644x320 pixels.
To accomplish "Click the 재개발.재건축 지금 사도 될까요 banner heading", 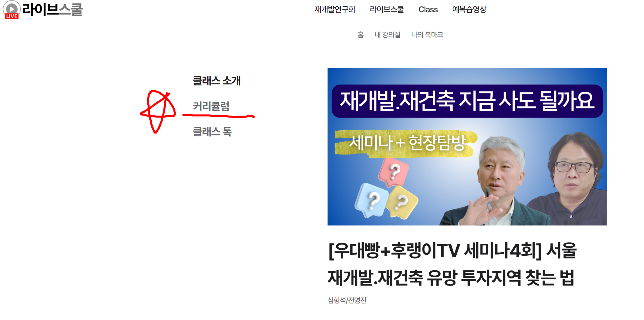I will tap(467, 101).
